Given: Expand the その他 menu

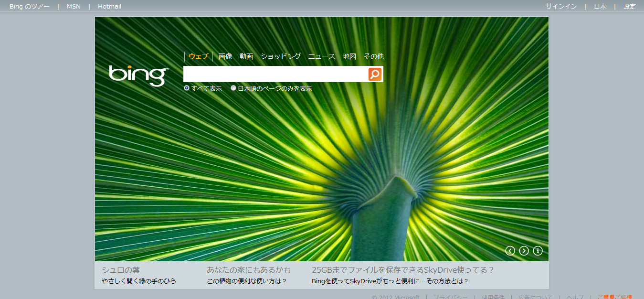Looking at the screenshot, I should [373, 56].
